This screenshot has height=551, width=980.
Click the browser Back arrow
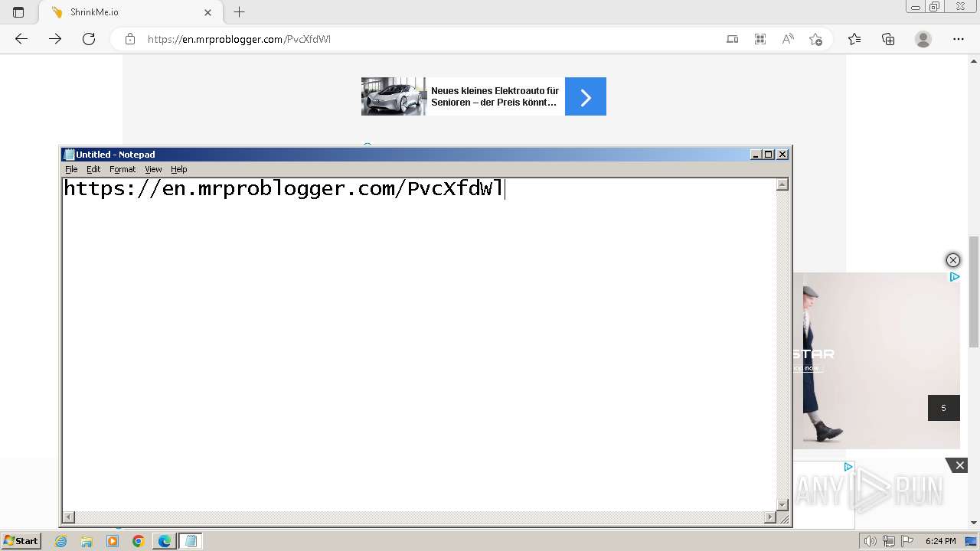[x=21, y=39]
